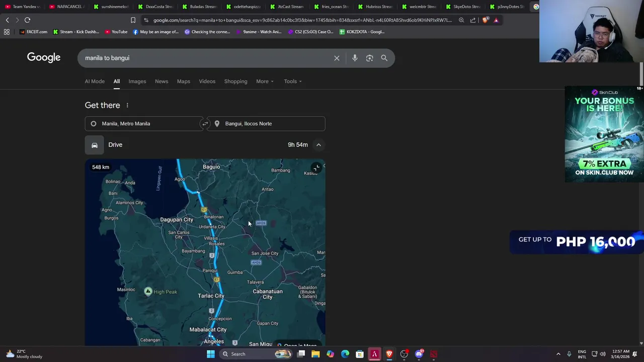Screen dimensions: 644x362
Task: Search by image with the camera lens icon
Action: 370,58
